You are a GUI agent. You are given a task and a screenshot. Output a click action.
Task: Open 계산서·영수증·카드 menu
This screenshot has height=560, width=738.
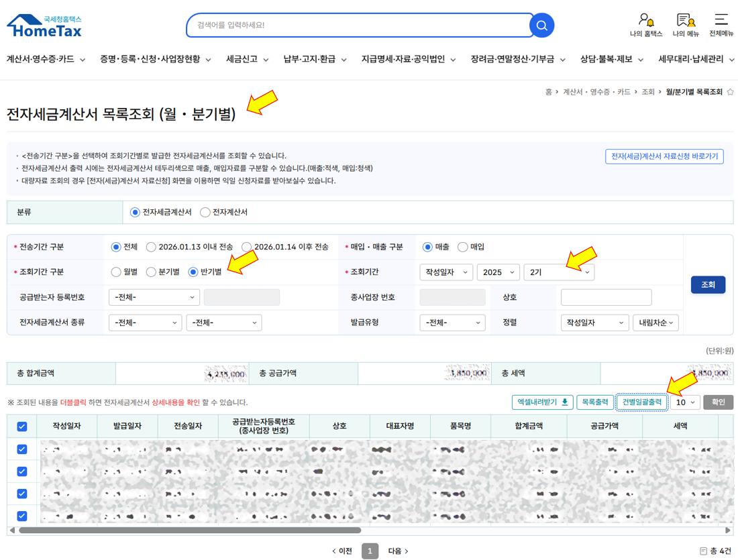point(46,59)
